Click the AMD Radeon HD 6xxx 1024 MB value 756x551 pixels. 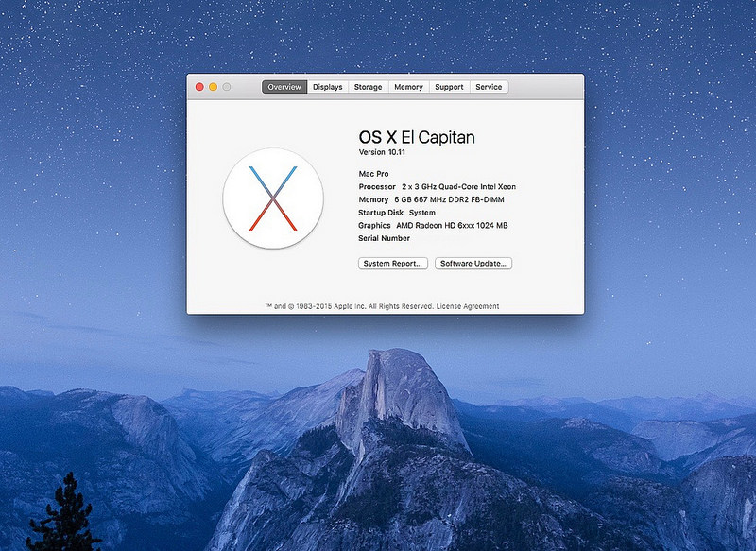(x=453, y=225)
